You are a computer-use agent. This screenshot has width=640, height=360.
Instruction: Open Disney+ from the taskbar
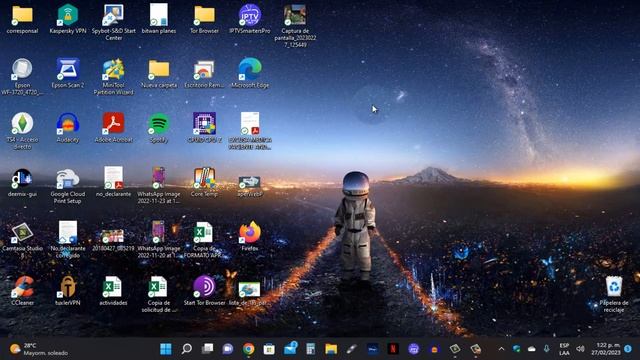click(x=373, y=349)
